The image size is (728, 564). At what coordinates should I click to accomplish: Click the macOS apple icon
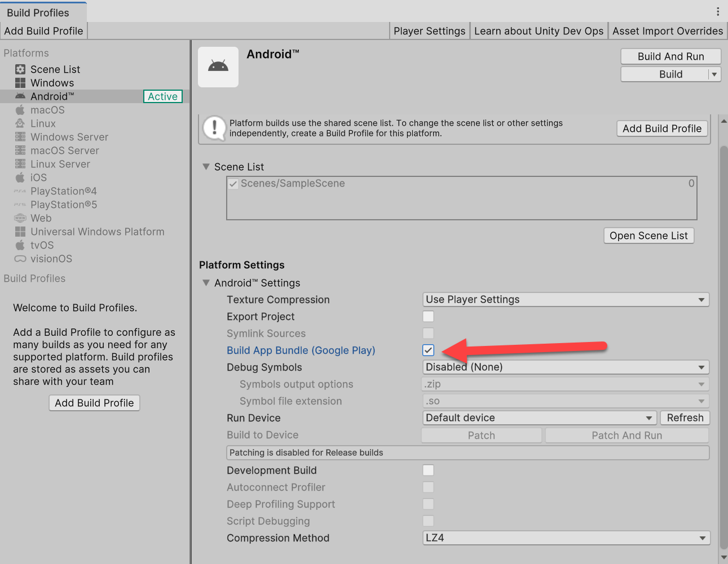coord(20,110)
